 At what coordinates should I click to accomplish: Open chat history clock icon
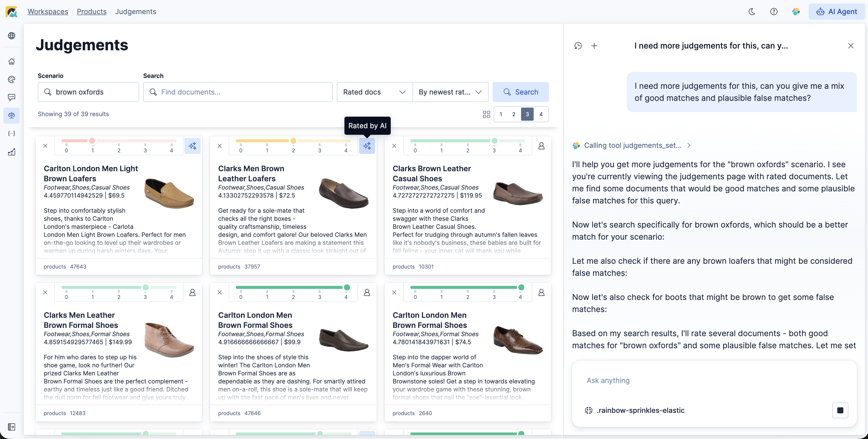578,46
